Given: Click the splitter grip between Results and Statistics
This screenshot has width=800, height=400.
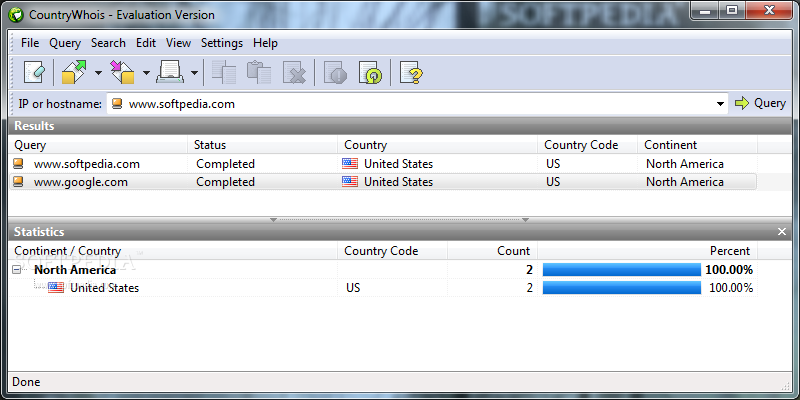Looking at the screenshot, I should click(x=399, y=220).
